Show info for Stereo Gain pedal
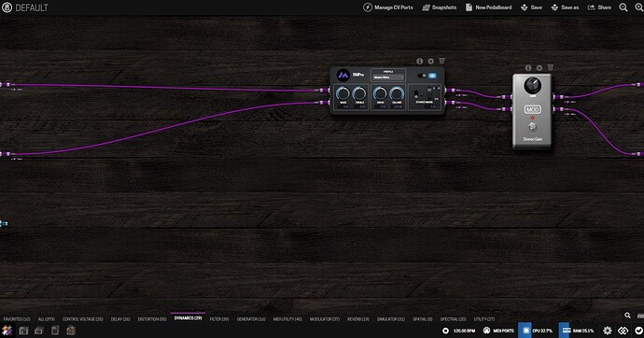This screenshot has height=338, width=644. (x=528, y=68)
